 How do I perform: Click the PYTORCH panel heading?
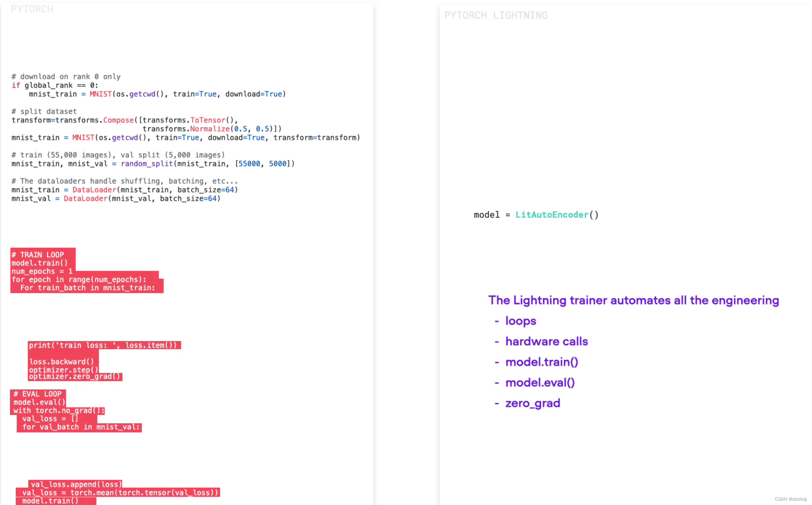pos(32,9)
